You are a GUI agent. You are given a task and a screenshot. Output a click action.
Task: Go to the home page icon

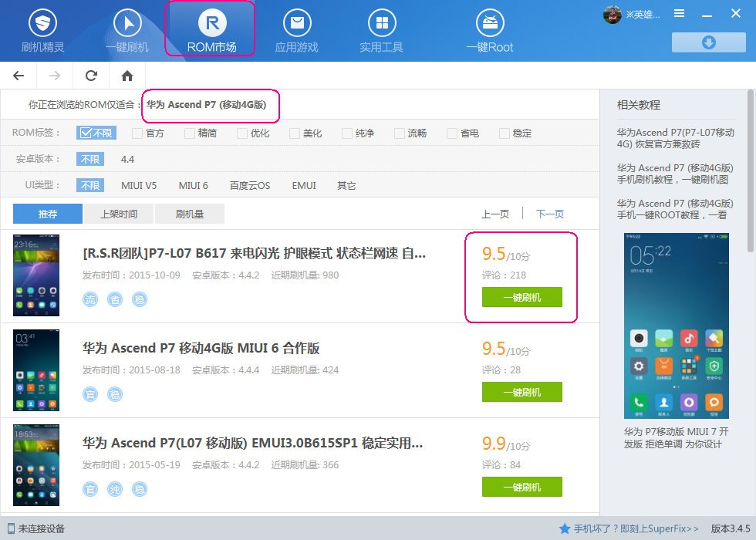(127, 76)
